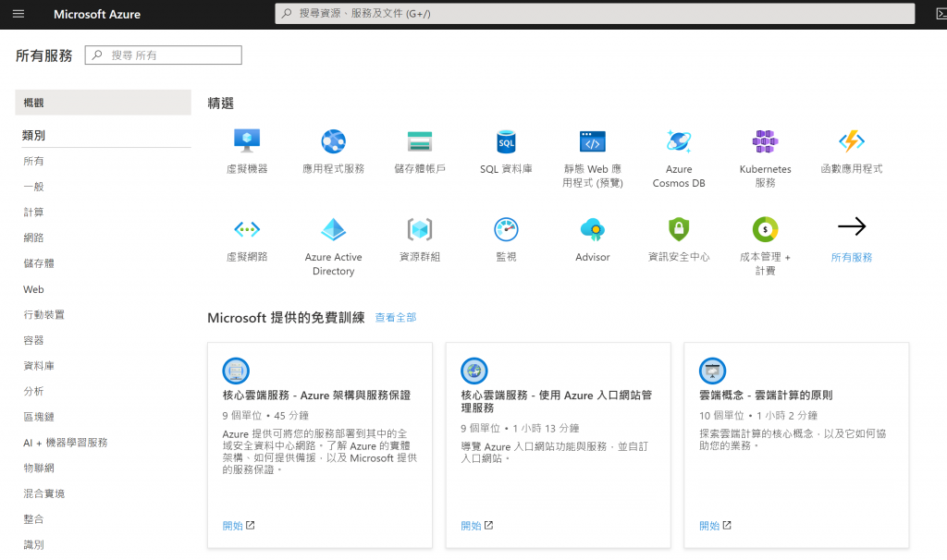
Task: Click the 所有服務 arrow icon
Action: coord(852,227)
